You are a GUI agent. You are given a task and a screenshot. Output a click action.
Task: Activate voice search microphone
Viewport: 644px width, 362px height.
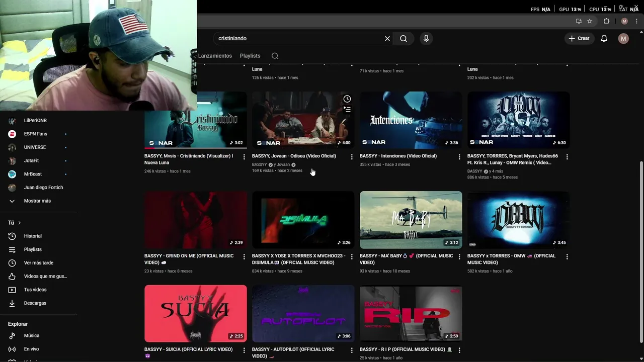(426, 39)
